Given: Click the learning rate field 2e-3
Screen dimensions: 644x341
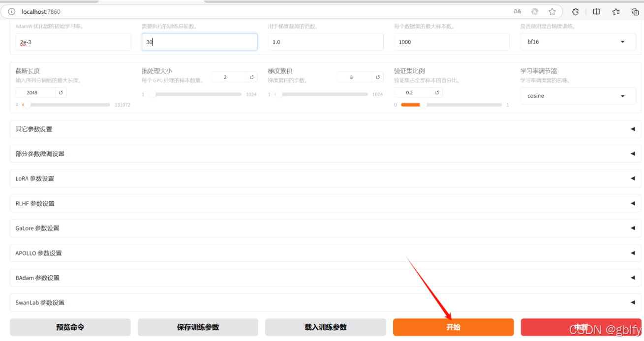Looking at the screenshot, I should (x=73, y=42).
